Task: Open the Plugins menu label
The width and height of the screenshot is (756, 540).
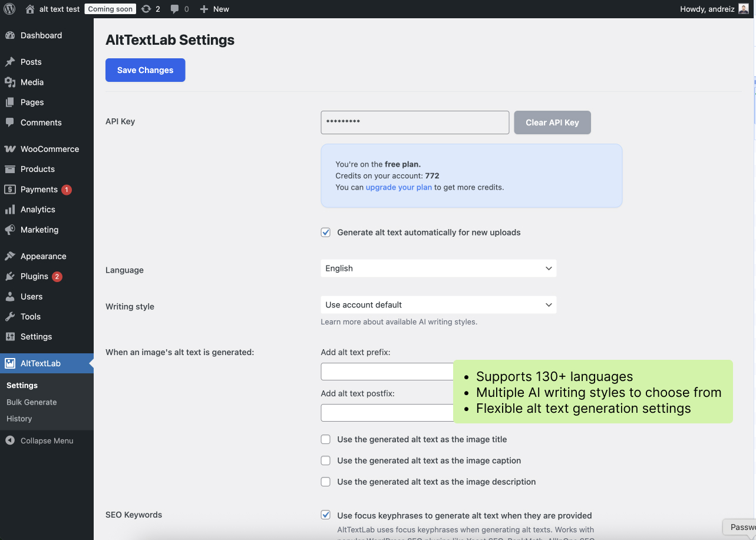Action: click(x=34, y=276)
